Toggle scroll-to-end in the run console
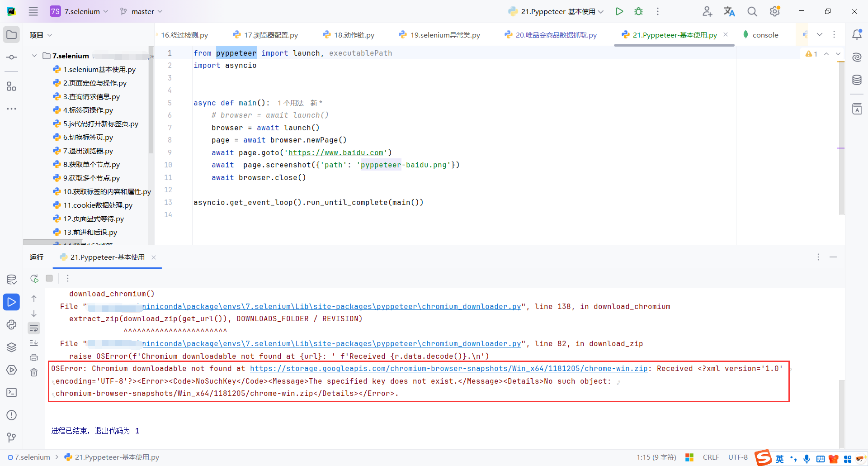 pos(34,343)
